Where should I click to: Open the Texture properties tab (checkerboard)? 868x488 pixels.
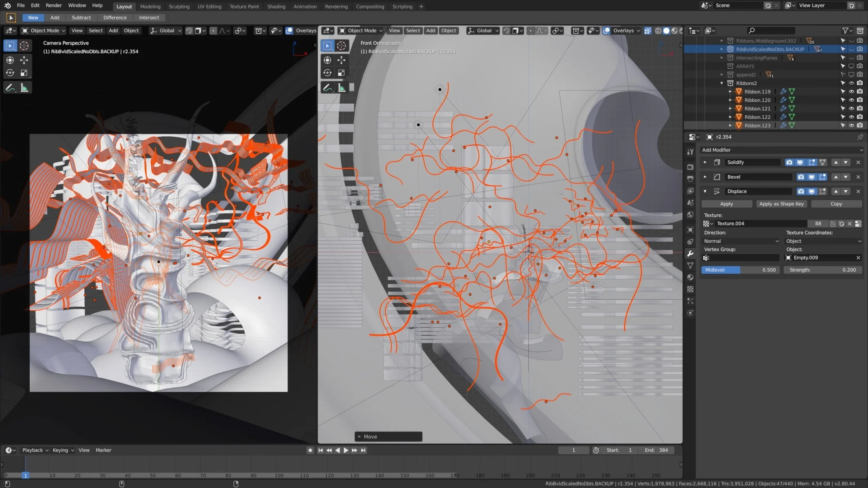point(690,289)
